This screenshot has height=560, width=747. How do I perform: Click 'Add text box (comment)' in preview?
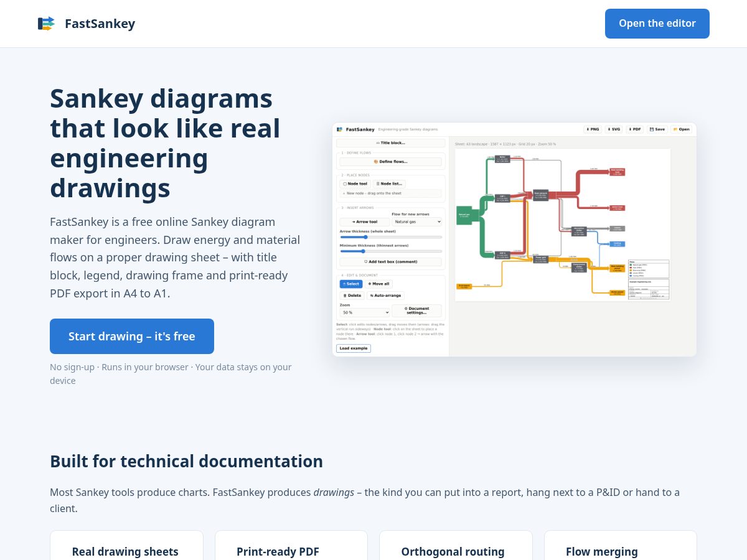390,262
